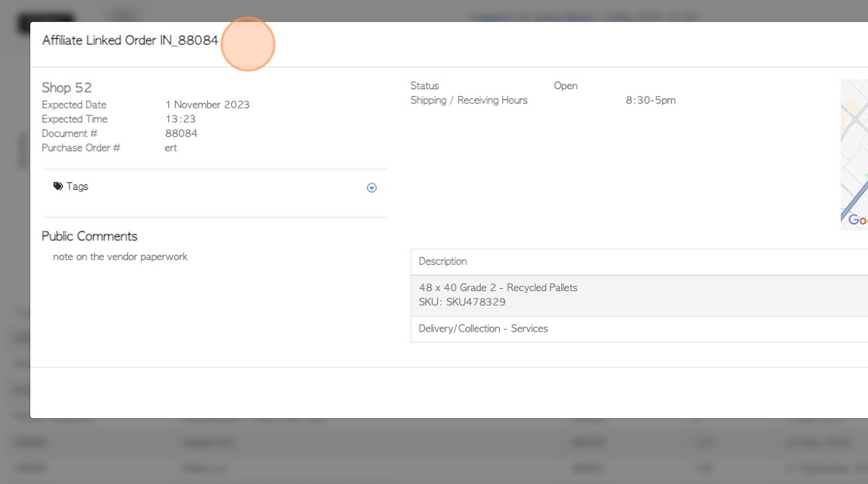Screen dimensions: 868x484
Task: Select the Delivery/Collection - Services row
Action: [x=639, y=328]
